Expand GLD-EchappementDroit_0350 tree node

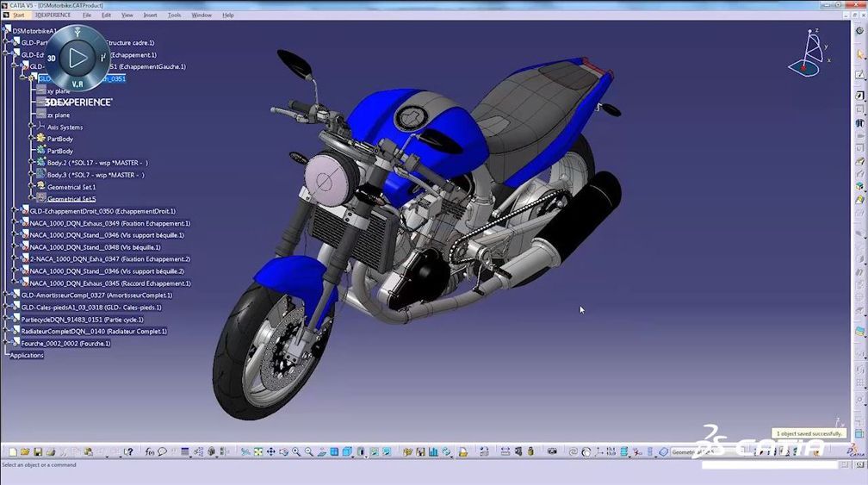click(x=15, y=211)
